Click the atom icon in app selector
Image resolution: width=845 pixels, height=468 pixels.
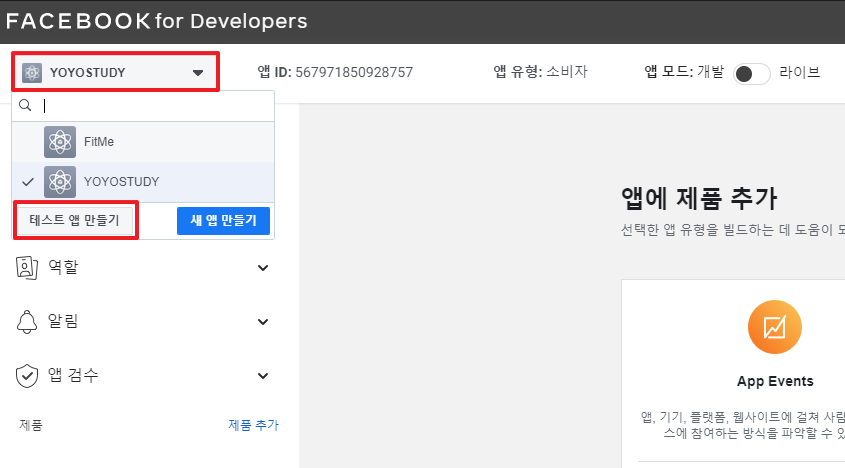pyautogui.click(x=32, y=72)
